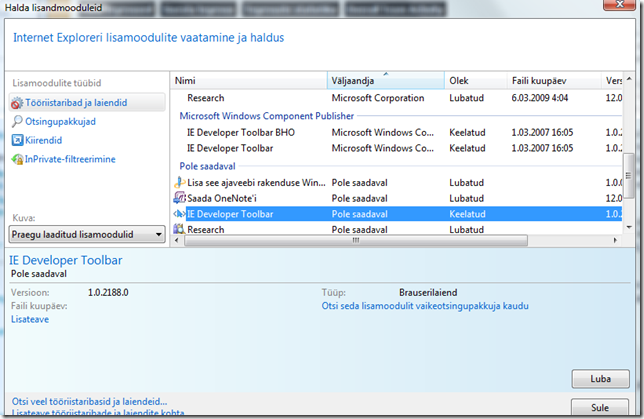Click Otsi seda lisamoodulit vaikeotsingupakkuja kaudu link
This screenshot has height=419, width=644.
425,306
